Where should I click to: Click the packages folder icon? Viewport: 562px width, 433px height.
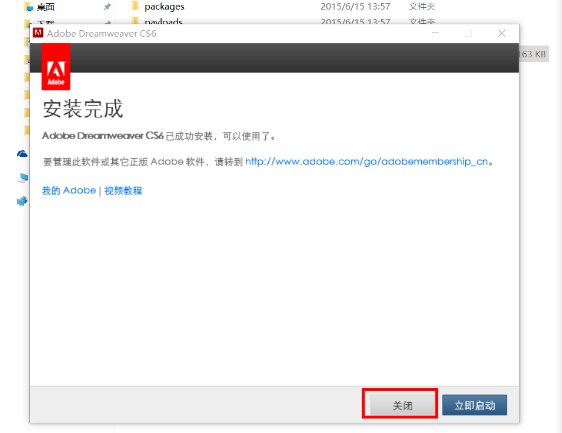coord(135,6)
